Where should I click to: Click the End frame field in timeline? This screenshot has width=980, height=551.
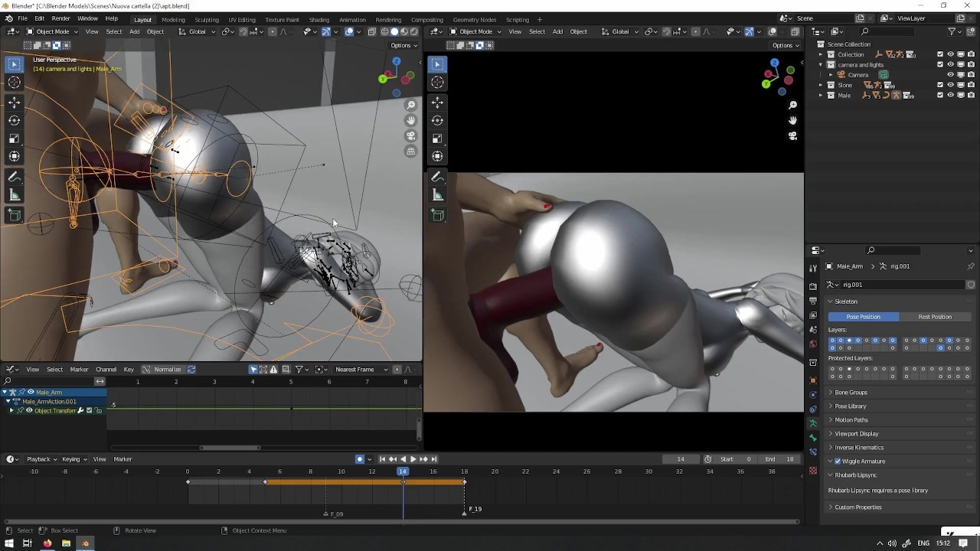780,459
